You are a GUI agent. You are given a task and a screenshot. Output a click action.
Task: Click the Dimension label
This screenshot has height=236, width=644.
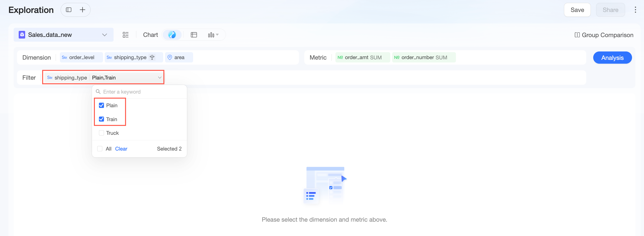coord(36,57)
